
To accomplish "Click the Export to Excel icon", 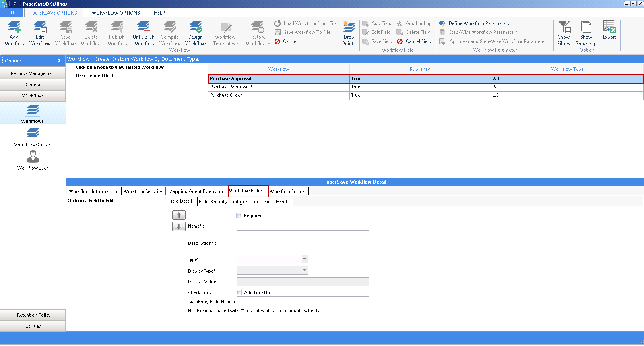I will coord(610,30).
